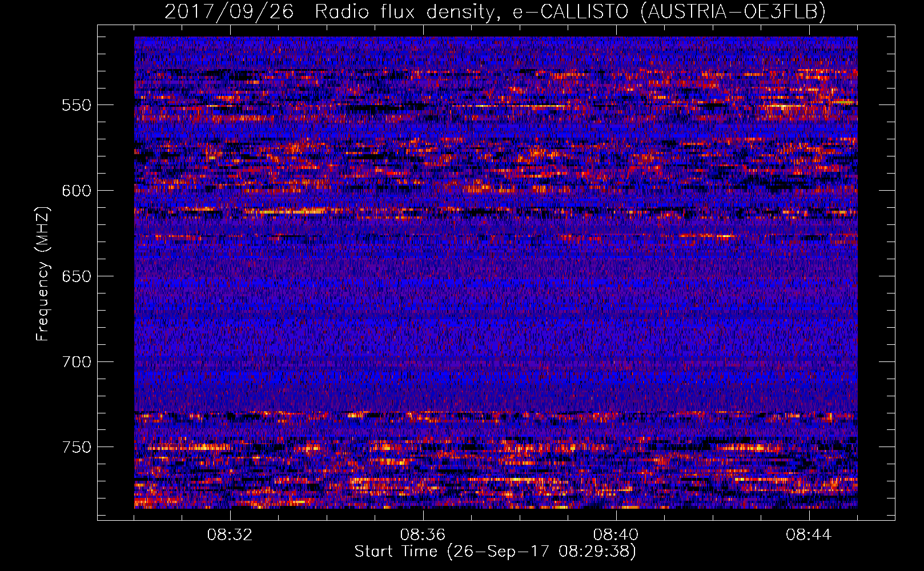Viewport: 924px width, 571px height.
Task: Click the 08:36 time tick label
Action: [423, 535]
